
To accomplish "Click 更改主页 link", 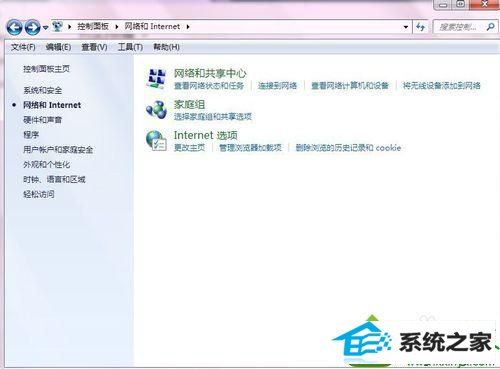I will [x=189, y=148].
